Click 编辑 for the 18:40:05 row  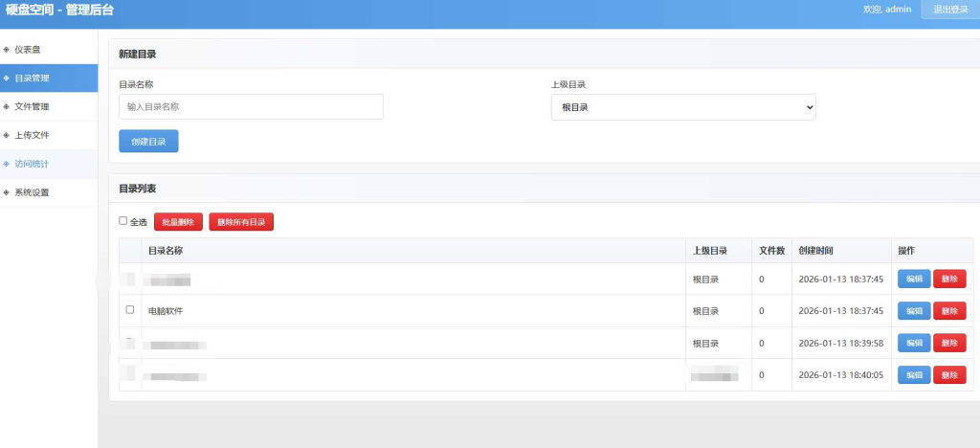(914, 375)
